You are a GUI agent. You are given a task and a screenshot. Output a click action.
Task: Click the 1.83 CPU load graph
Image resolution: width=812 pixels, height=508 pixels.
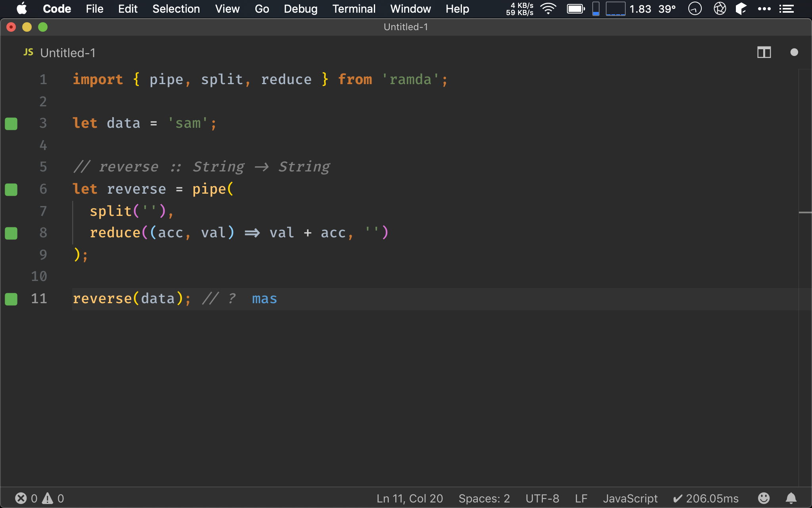click(615, 9)
